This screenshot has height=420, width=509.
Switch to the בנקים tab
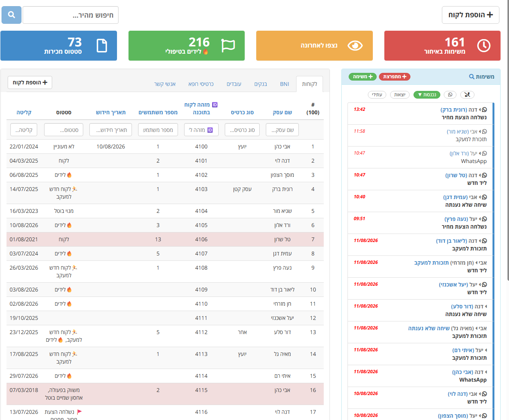260,84
